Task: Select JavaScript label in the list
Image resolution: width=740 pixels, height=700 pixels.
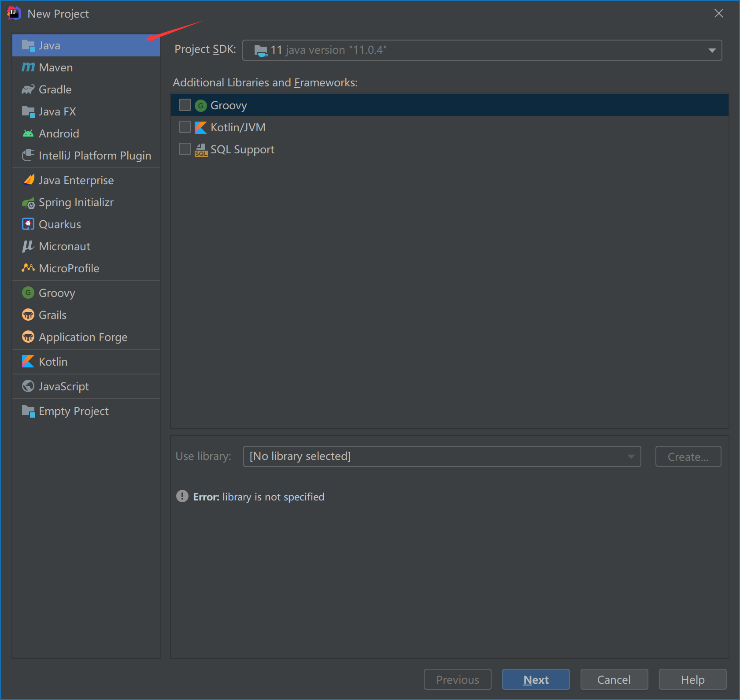Action: pos(64,386)
